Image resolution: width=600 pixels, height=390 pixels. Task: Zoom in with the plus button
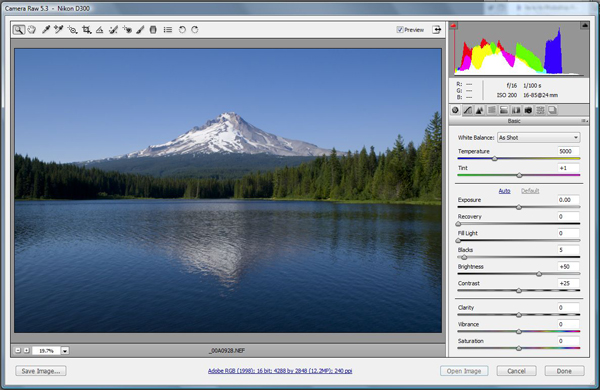[x=26, y=350]
